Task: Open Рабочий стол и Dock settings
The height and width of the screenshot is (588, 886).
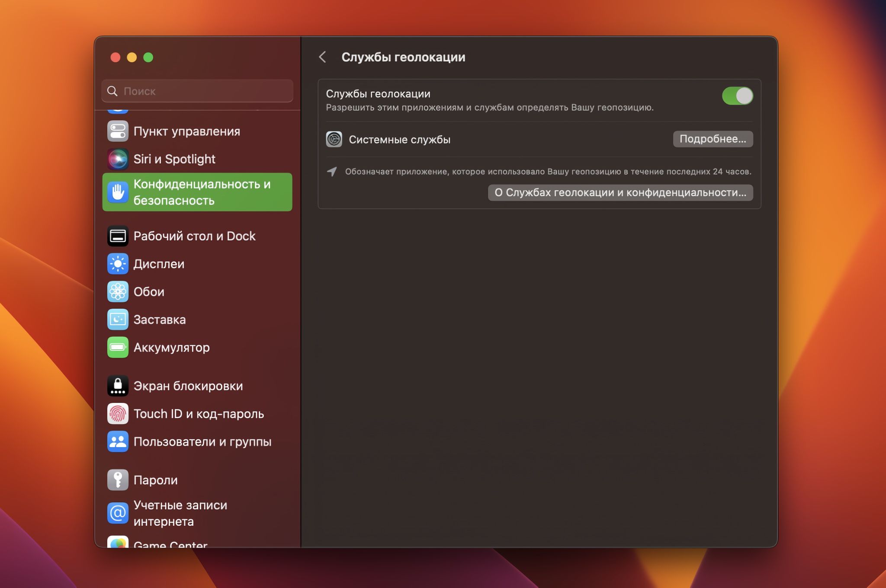Action: (x=197, y=236)
